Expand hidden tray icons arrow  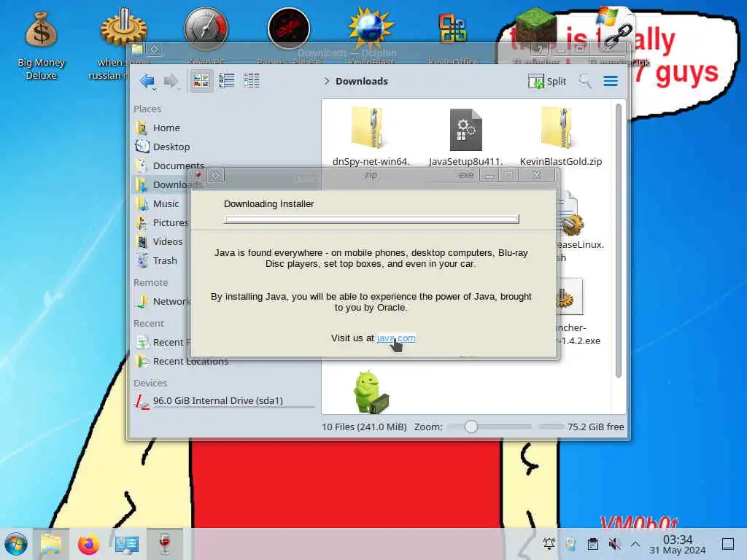[635, 544]
